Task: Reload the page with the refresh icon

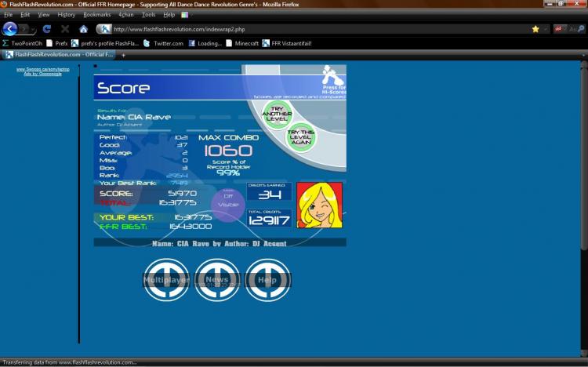Action: pyautogui.click(x=46, y=29)
